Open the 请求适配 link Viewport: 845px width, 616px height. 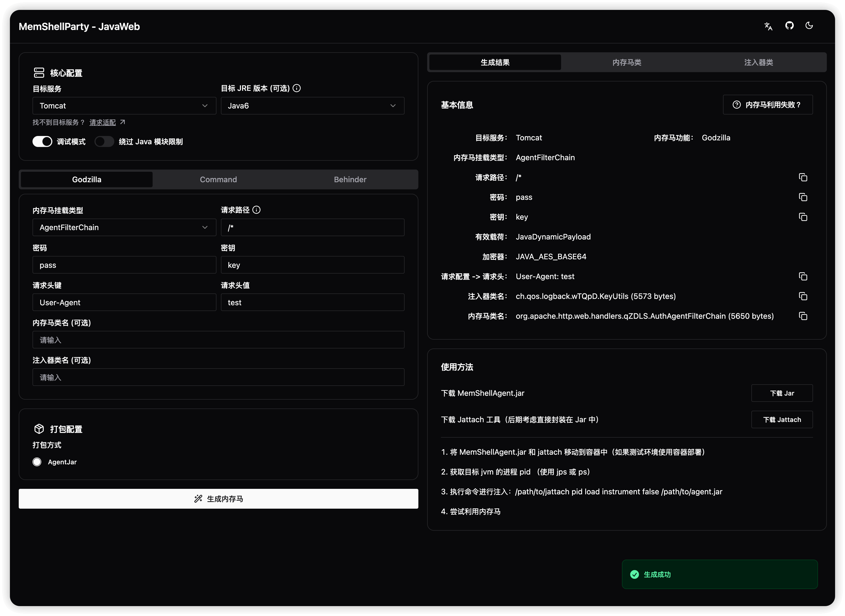click(x=102, y=122)
